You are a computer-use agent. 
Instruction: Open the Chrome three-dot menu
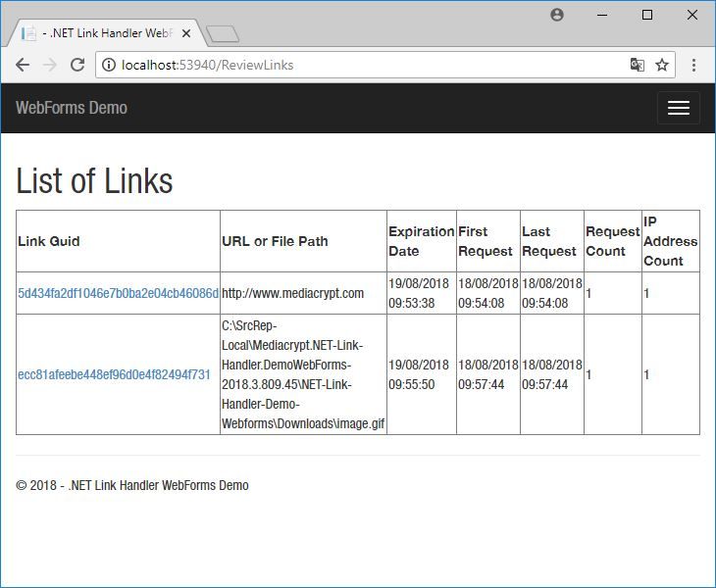[x=693, y=66]
